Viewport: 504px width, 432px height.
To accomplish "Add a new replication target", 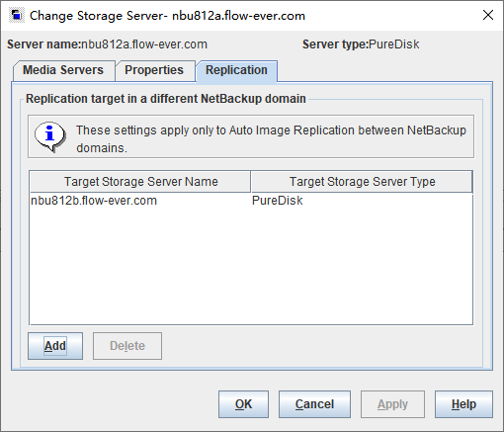I will [55, 346].
